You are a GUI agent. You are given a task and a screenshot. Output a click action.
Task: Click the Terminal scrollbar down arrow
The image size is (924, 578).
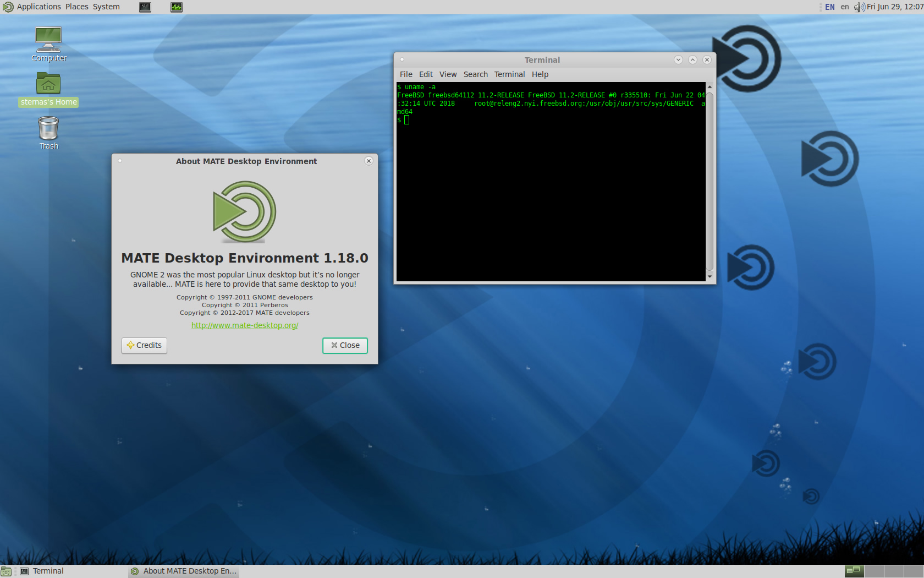pyautogui.click(x=710, y=276)
